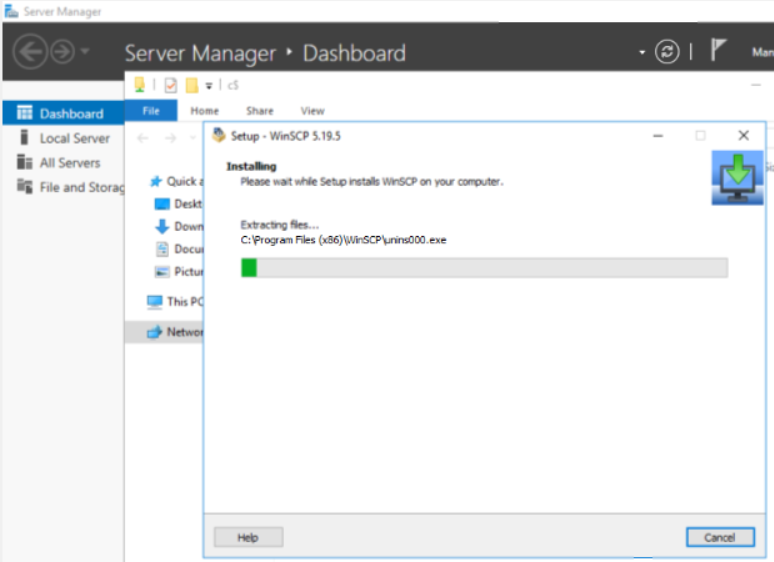Click the WinSCP installer download graphic
Screen dimensions: 774x562
point(737,178)
